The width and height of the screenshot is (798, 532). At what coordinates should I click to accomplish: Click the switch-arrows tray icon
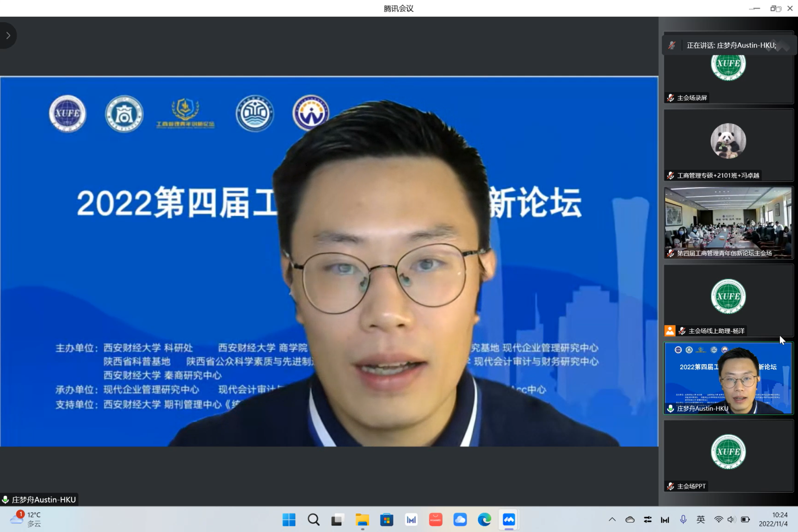pos(648,520)
